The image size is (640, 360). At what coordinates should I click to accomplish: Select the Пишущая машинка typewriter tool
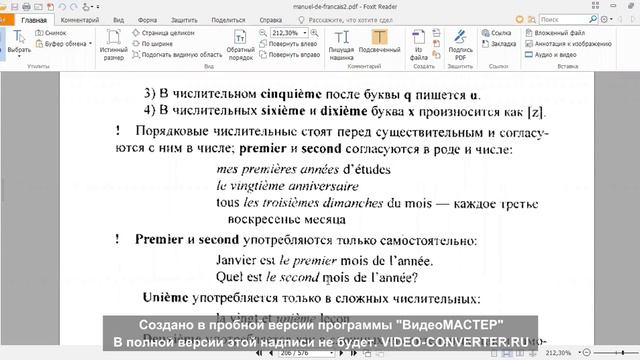pyautogui.click(x=341, y=45)
